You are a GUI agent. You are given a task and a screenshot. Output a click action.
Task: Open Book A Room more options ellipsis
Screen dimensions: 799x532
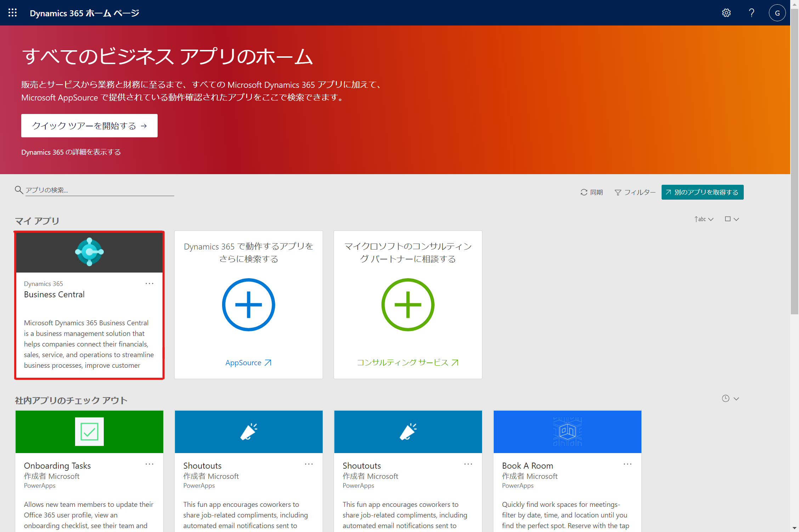(x=628, y=464)
